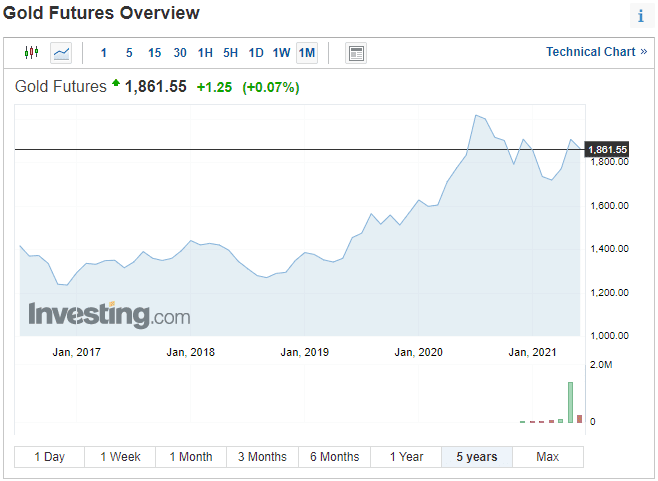Select the 5 years range tab
658x481 pixels.
coord(477,457)
